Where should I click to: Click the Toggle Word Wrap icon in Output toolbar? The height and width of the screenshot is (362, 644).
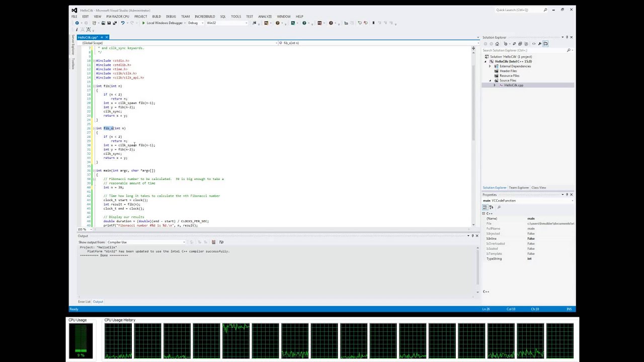pyautogui.click(x=221, y=242)
